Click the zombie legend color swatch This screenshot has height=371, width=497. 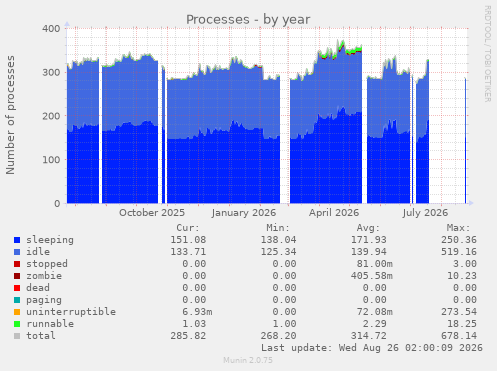[17, 276]
